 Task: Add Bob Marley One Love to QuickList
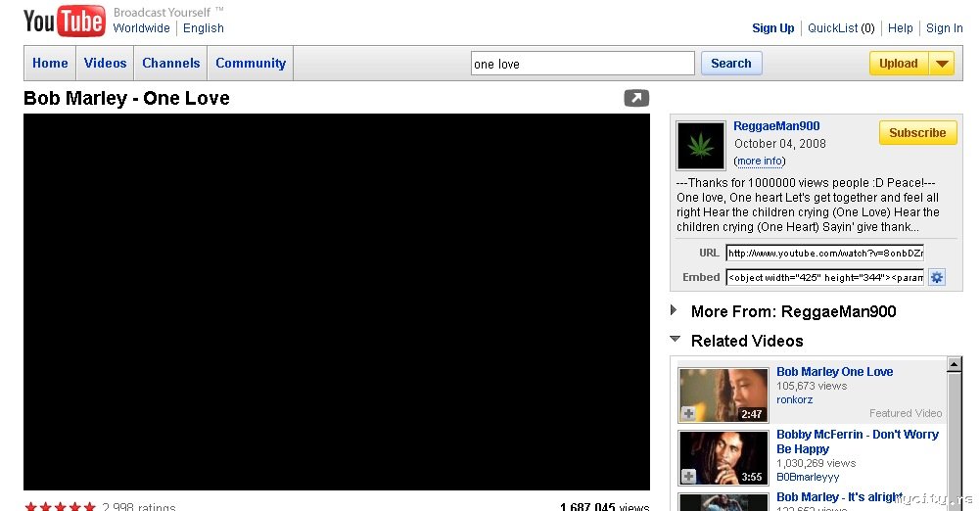pyautogui.click(x=688, y=413)
